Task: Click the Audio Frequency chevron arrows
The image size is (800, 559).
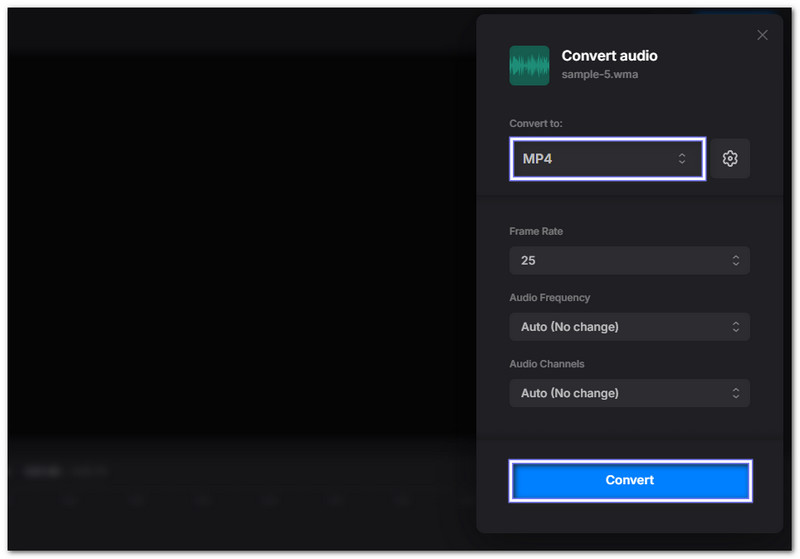Action: [736, 327]
